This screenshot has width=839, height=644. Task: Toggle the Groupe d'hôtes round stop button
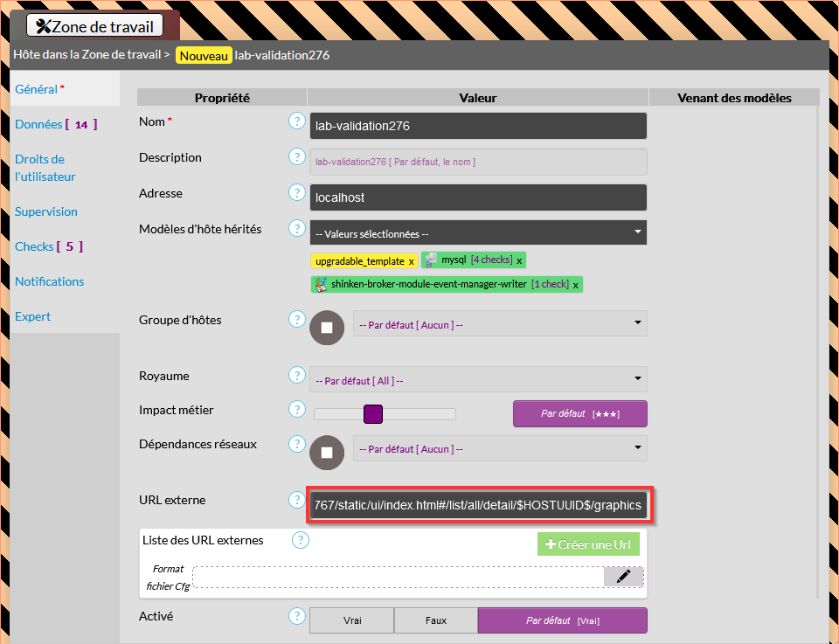[327, 328]
